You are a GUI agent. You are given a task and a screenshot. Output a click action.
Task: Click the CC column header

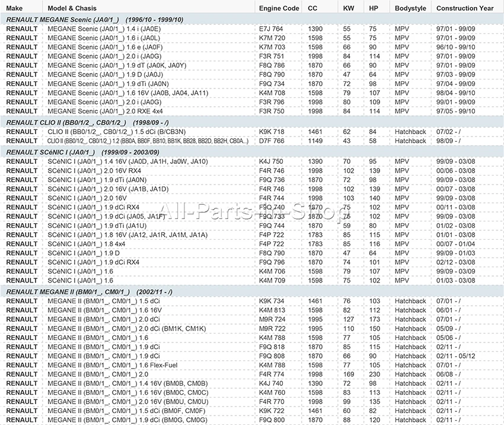312,8
